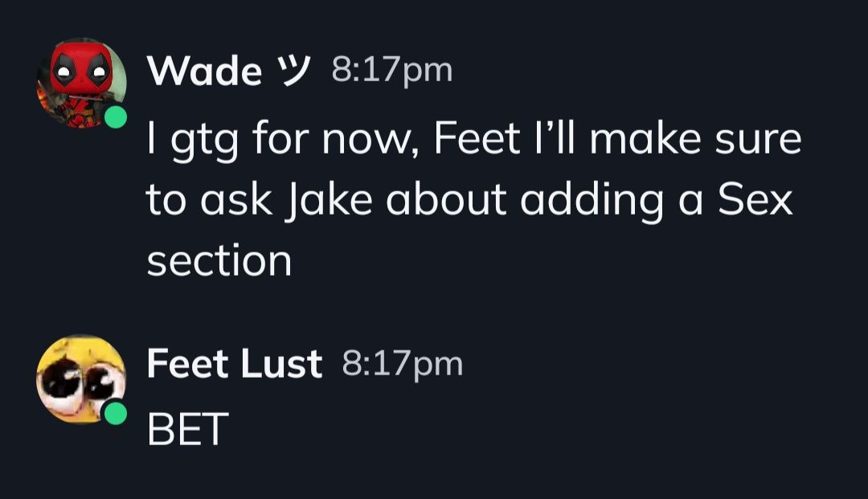
Task: Open the profile from the Wade username
Action: pyautogui.click(x=204, y=72)
